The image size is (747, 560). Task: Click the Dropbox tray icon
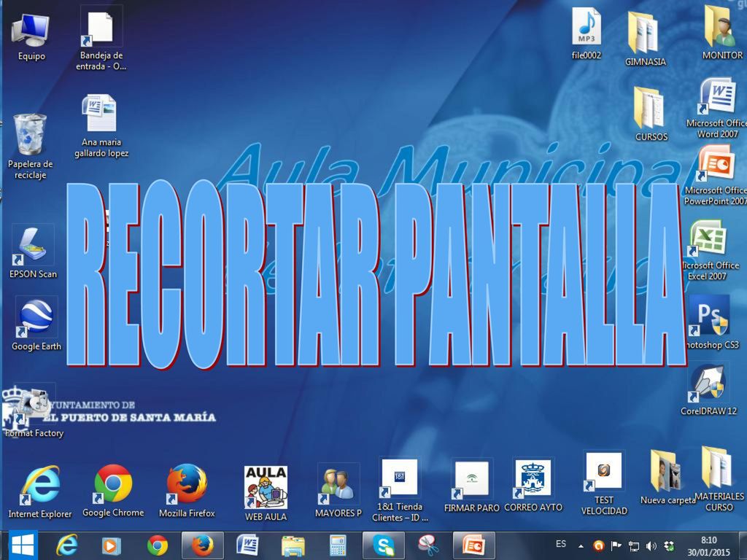coord(670,545)
